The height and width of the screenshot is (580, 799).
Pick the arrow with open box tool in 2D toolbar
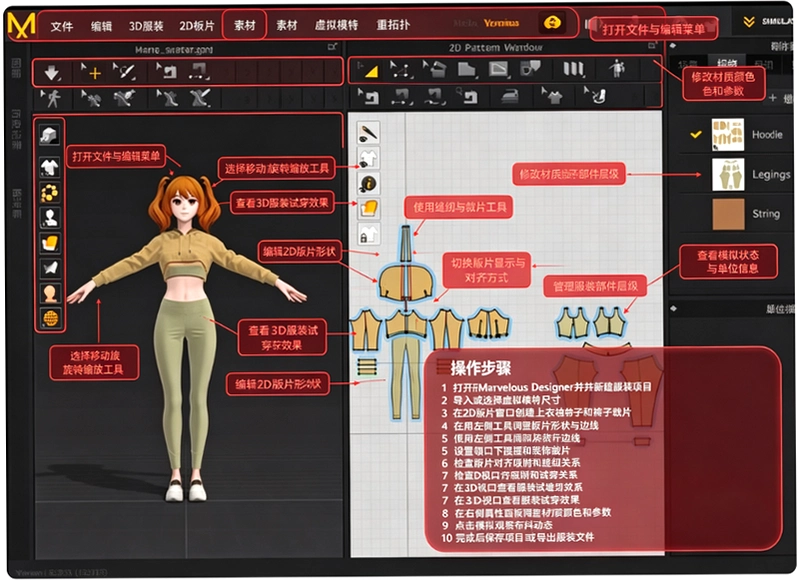[434, 69]
